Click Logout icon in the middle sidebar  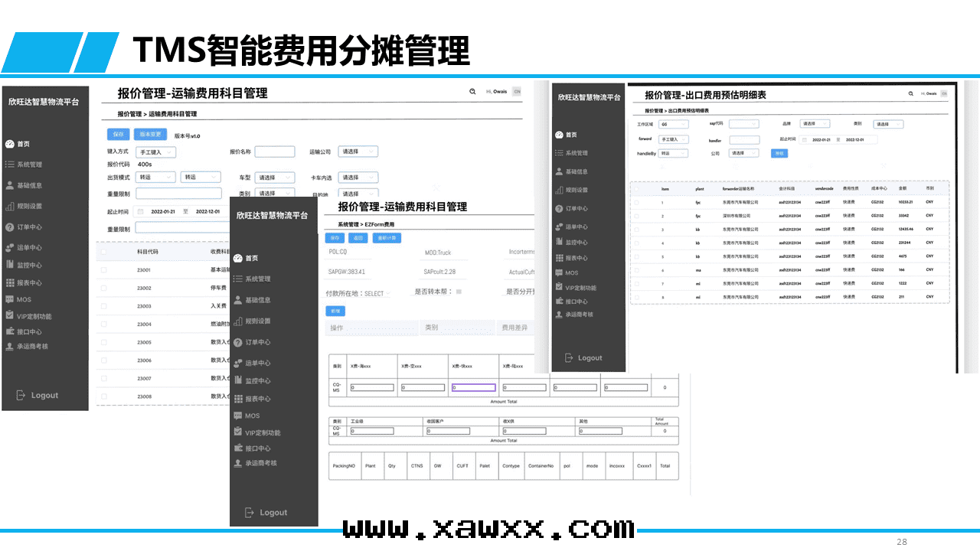click(x=249, y=512)
